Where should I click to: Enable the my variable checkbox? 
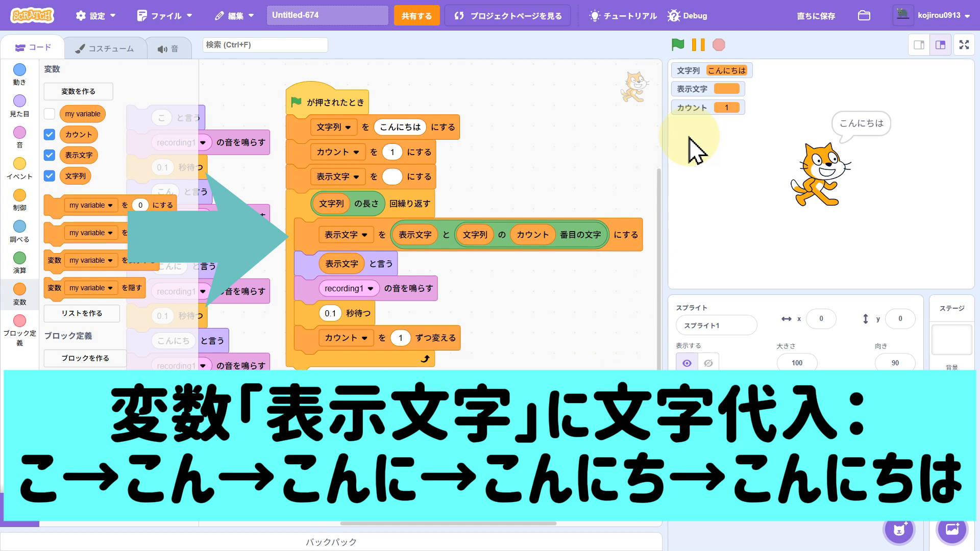coord(50,114)
